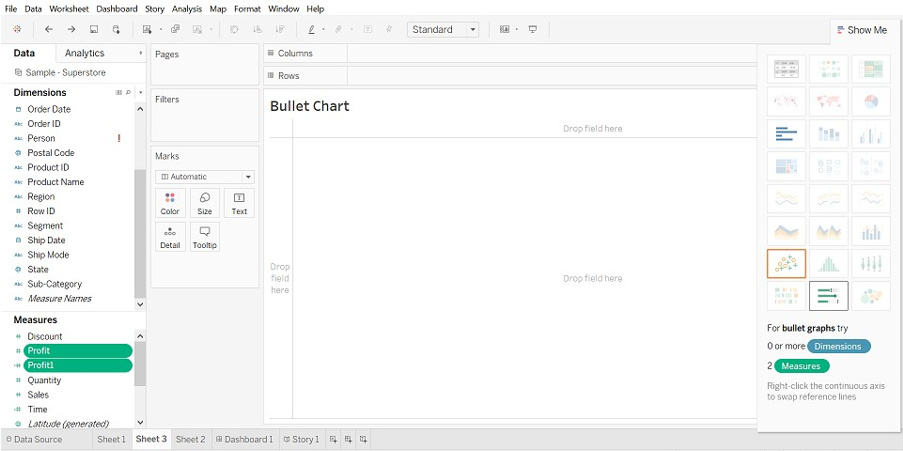Choose text table in Show Me
This screenshot has width=903, height=451.
(x=787, y=69)
